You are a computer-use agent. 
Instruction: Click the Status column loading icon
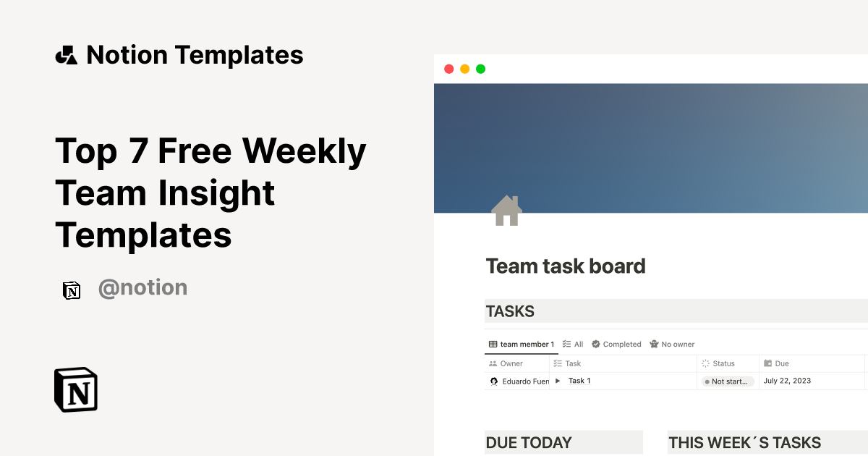point(705,363)
